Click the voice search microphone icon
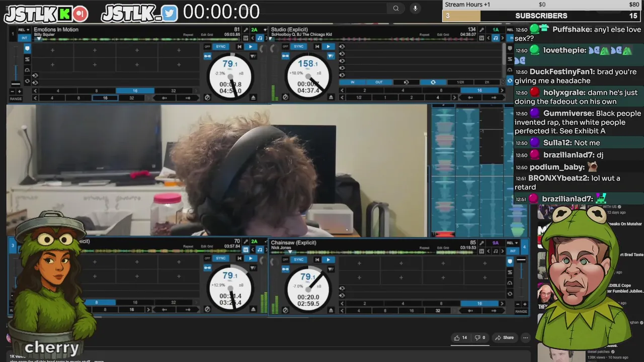 coord(415,8)
